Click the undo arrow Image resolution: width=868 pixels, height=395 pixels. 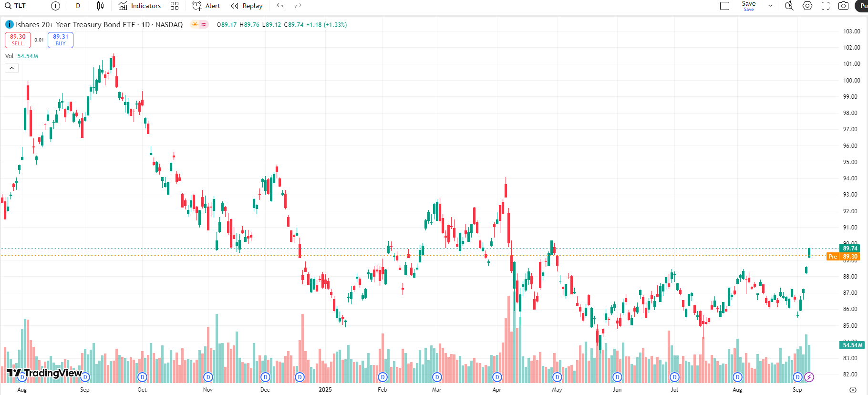pos(280,6)
